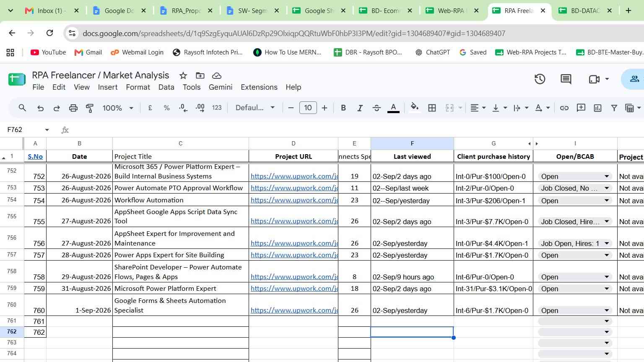Open status dropdown for row 753
This screenshot has width=644, height=362.
point(607,188)
